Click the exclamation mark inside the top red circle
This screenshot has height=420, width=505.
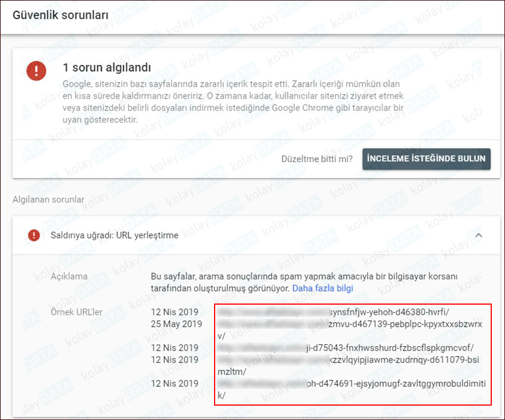36,71
